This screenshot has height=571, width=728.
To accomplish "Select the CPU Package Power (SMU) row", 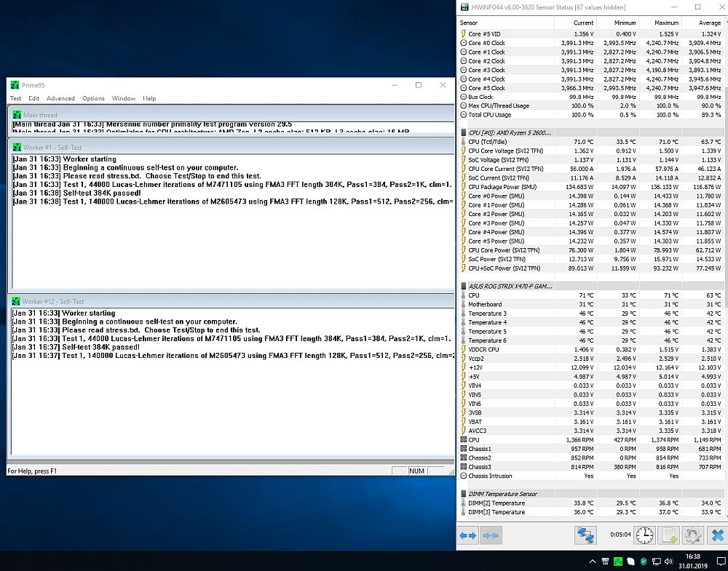I will coord(590,187).
